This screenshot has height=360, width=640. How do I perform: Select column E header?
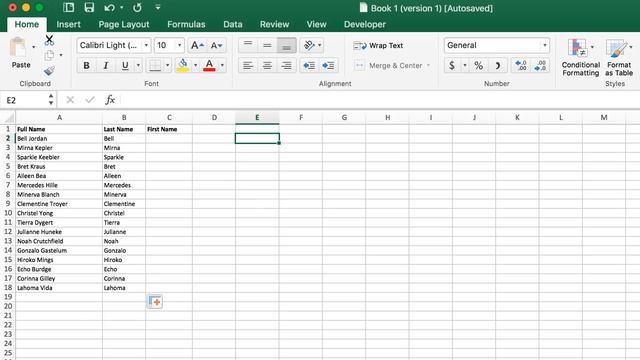[x=257, y=118]
